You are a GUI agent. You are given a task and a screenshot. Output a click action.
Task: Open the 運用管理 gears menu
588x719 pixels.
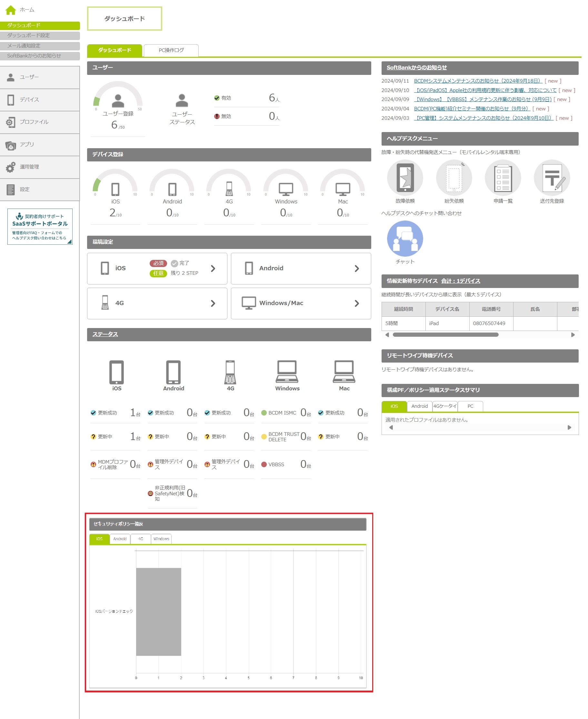pyautogui.click(x=40, y=167)
